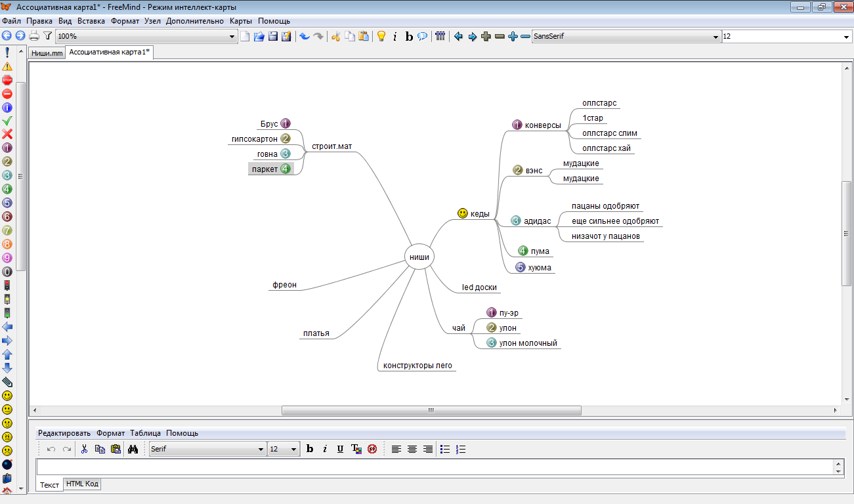Screen dimensions: 854x504
Task: Click the blue info icon in the sidebar
Action: 7,107
